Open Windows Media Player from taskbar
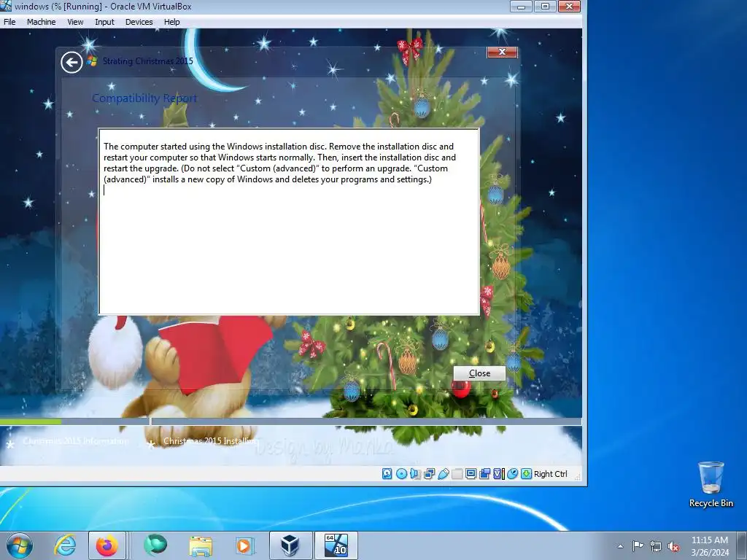Screen dimensions: 747x560 (245, 545)
